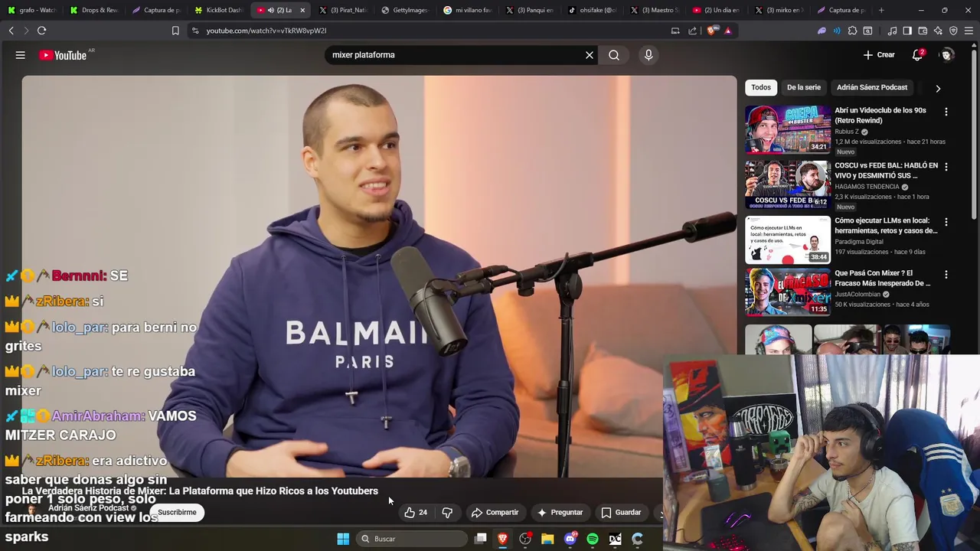The image size is (980, 551).
Task: Open options for 'COSCU vs FEDE BAL' video
Action: 946,167
